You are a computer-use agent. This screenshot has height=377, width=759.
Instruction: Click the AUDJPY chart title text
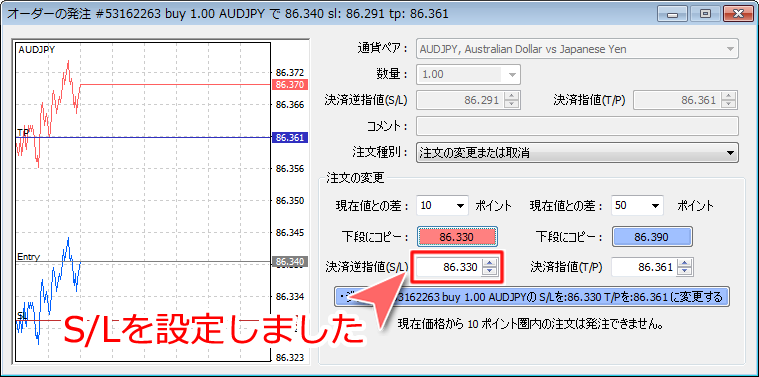pyautogui.click(x=37, y=49)
